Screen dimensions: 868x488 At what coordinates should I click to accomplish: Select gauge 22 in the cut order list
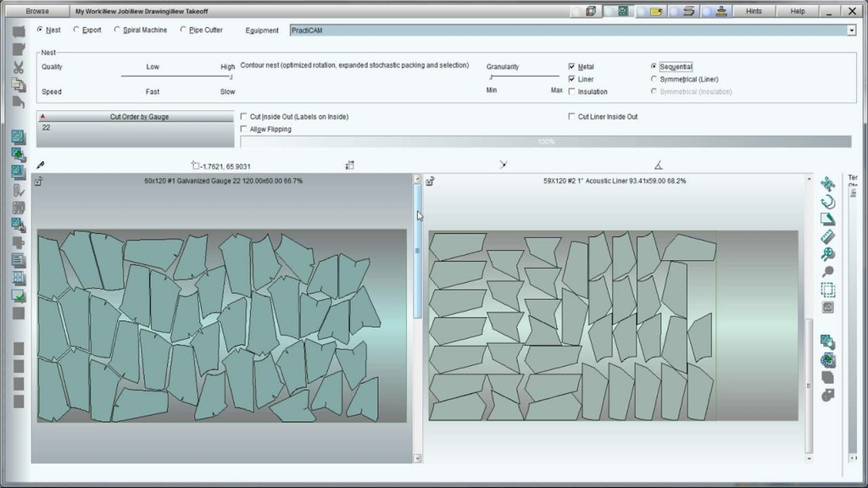coord(47,127)
